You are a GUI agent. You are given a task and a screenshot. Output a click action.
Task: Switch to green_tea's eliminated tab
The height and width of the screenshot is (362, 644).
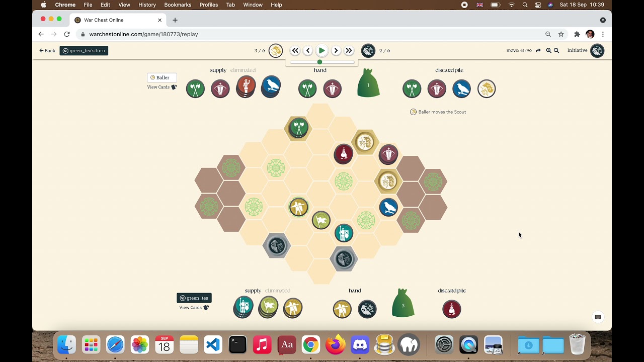pyautogui.click(x=278, y=291)
